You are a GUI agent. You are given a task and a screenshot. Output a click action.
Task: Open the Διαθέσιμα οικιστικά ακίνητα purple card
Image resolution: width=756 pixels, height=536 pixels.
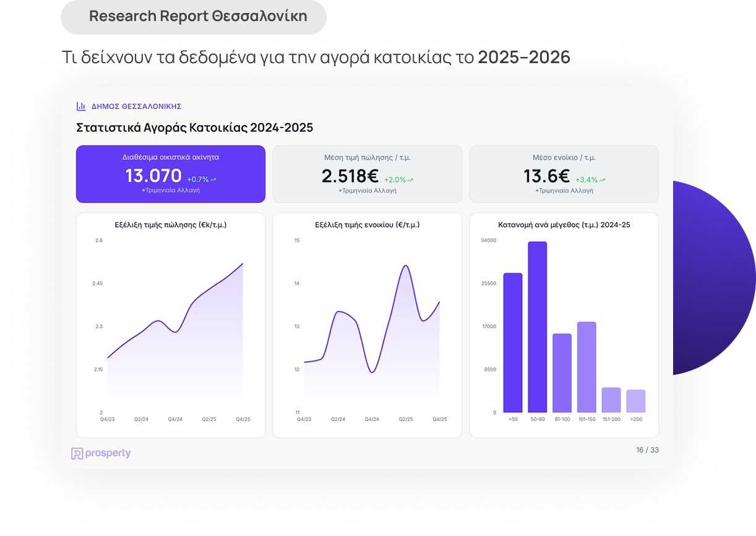coord(170,174)
